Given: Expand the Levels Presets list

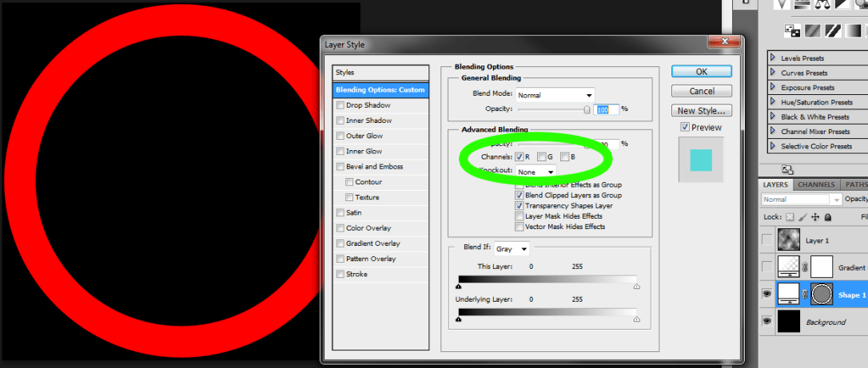Looking at the screenshot, I should pyautogui.click(x=773, y=58).
